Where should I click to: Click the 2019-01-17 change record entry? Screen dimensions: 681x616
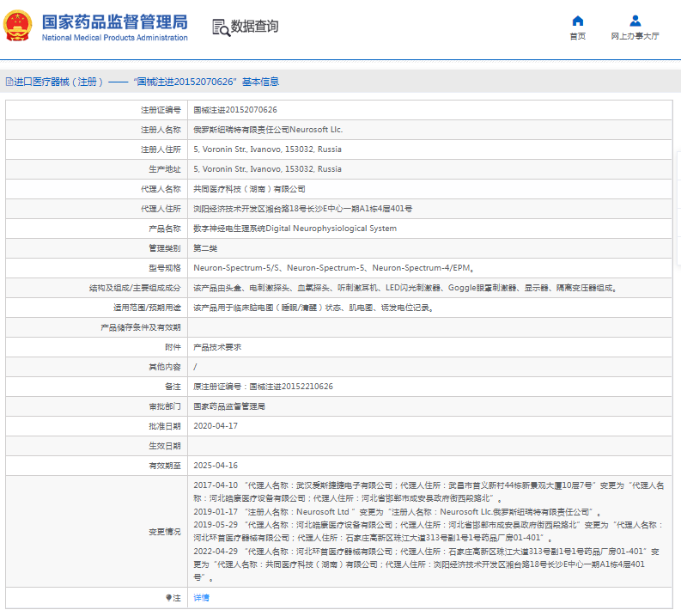coord(397,512)
